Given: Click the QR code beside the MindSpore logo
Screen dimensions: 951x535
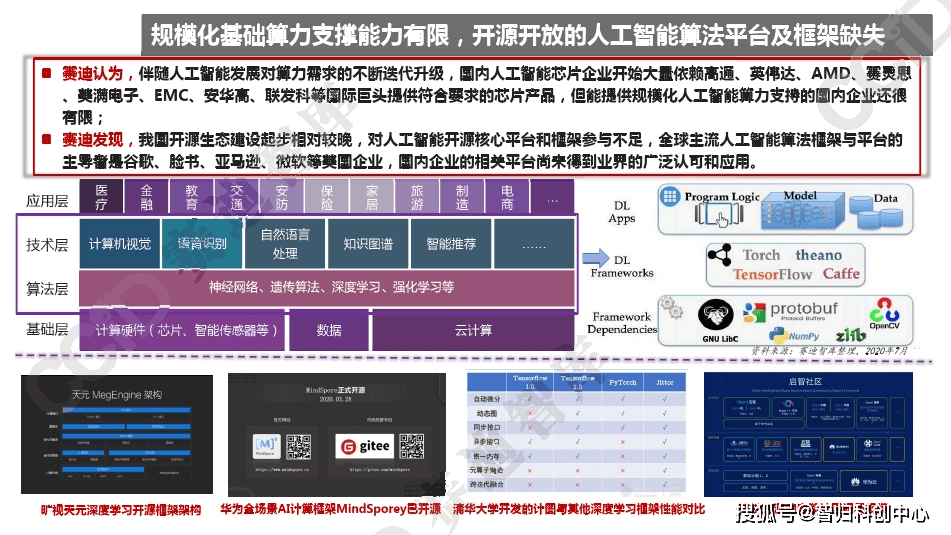Looking at the screenshot, I should 298,446.
